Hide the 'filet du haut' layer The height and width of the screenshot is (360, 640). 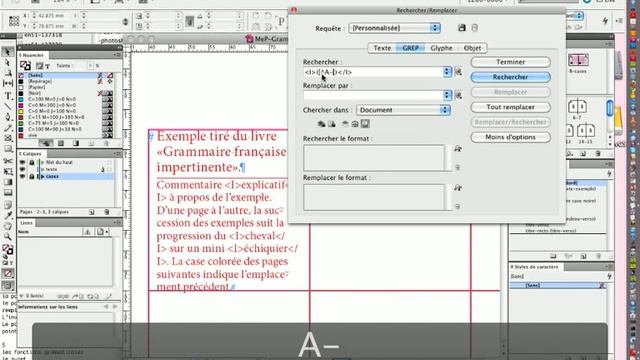22,162
